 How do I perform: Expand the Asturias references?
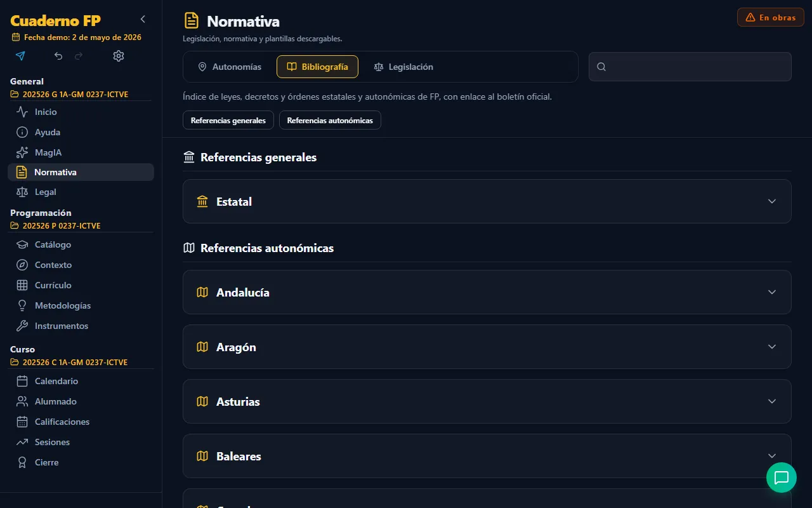tap(487, 401)
